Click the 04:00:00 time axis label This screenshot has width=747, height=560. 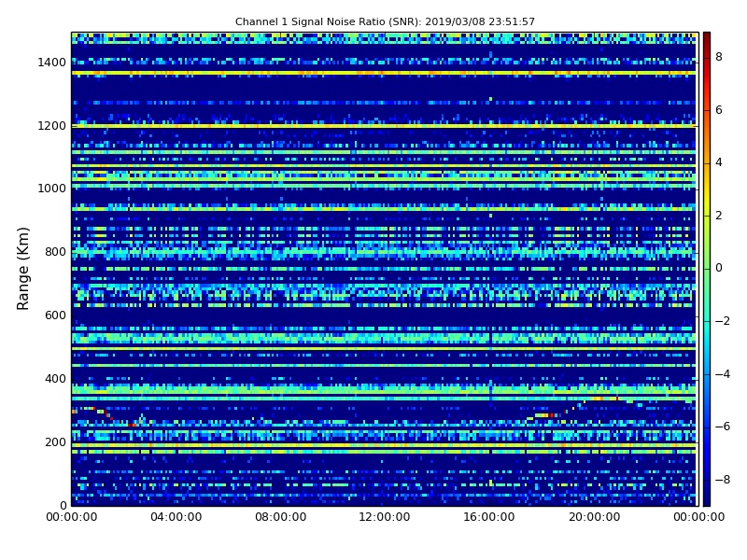176,517
